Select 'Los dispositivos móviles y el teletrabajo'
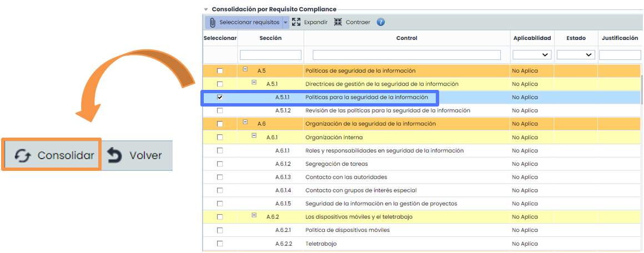The height and width of the screenshot is (253, 644). (359, 217)
